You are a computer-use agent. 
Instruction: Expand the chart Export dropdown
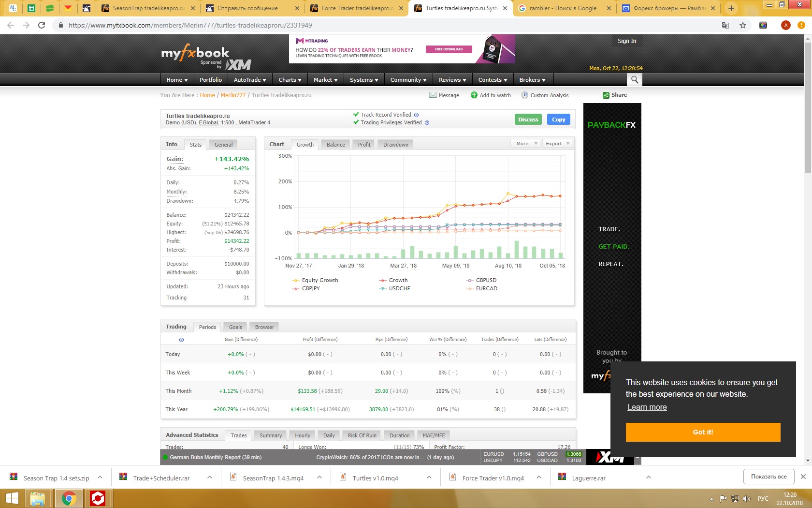click(x=558, y=144)
